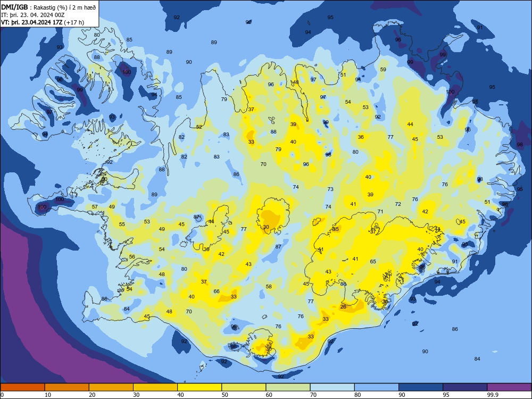Click the humidity value '71' on the map
Image resolution: width=532 pixels, height=399 pixels.
[380, 212]
